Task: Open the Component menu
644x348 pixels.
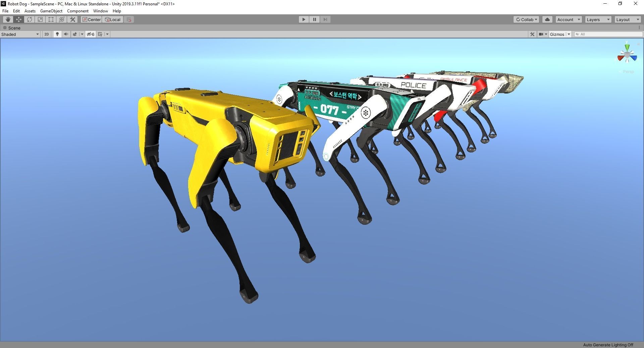Action: 77,11
